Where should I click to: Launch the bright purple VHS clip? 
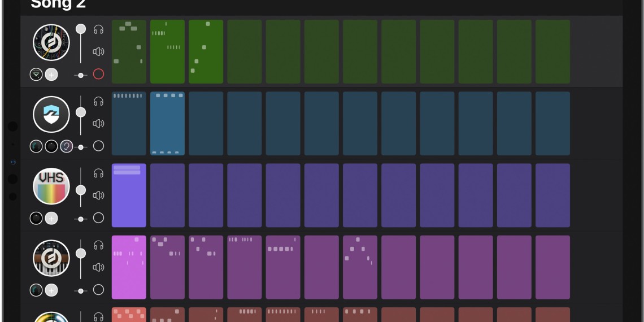(x=129, y=195)
